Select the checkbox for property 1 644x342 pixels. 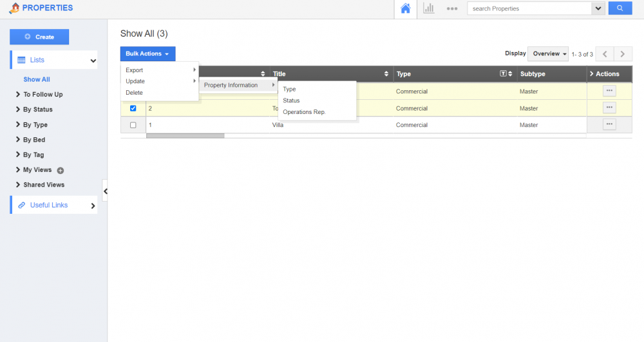[133, 125]
